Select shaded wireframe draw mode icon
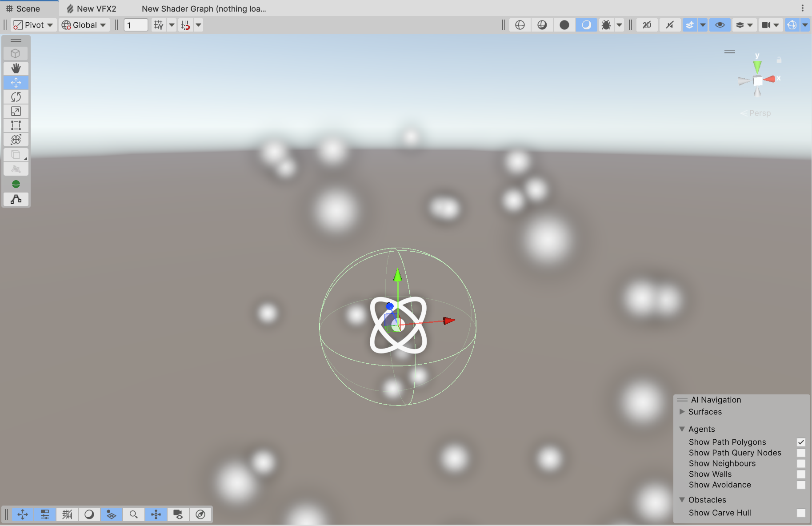The width and height of the screenshot is (812, 526). coord(542,25)
